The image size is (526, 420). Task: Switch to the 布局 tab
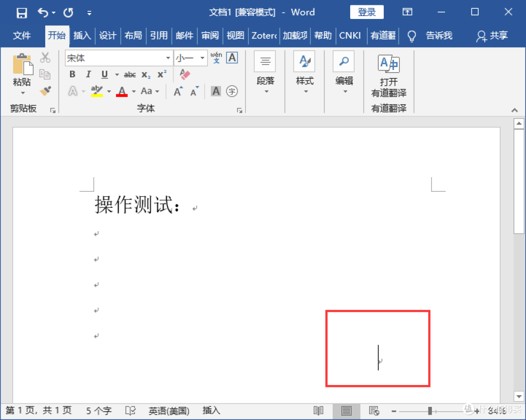point(133,36)
